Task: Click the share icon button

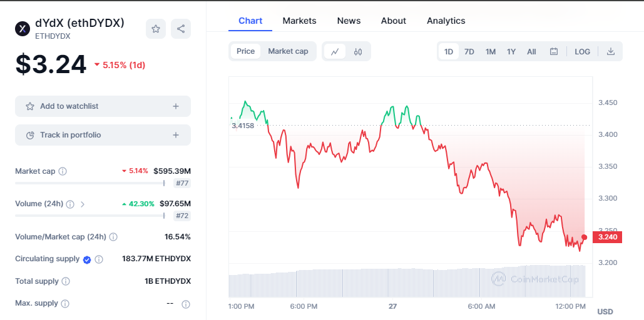Action: click(x=181, y=29)
